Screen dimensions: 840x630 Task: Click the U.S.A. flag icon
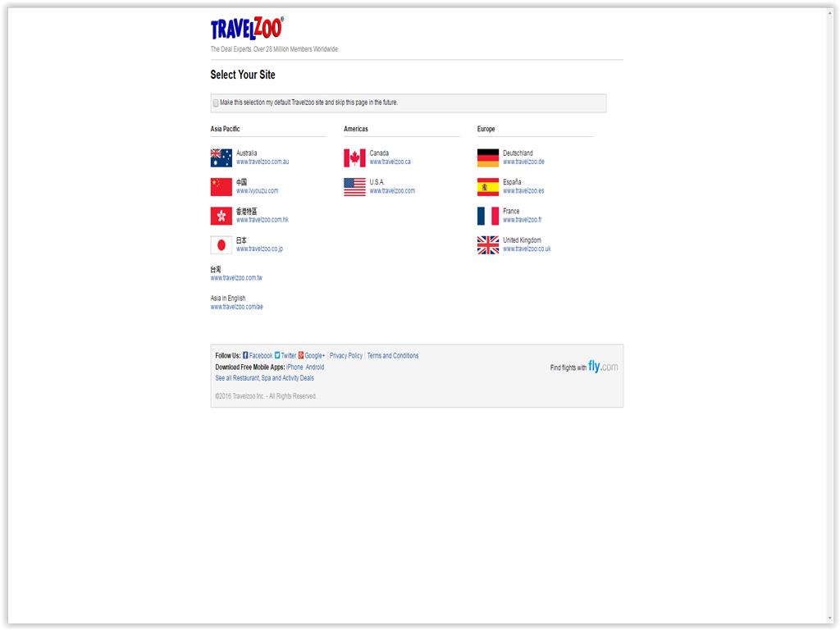[x=354, y=187]
